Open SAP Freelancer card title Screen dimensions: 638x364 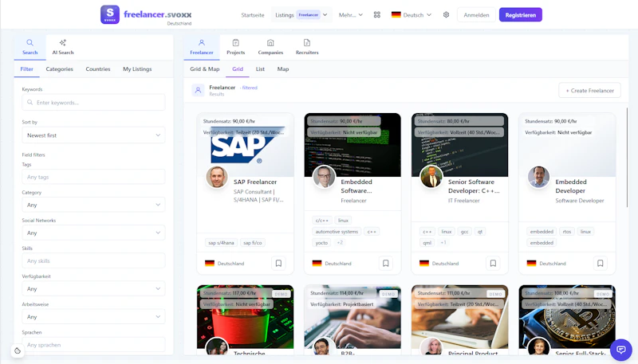tap(255, 182)
